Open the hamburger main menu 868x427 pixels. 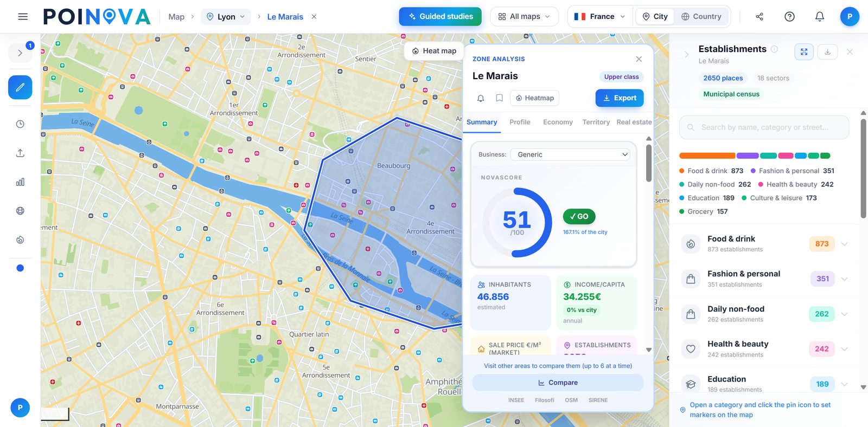tap(23, 17)
